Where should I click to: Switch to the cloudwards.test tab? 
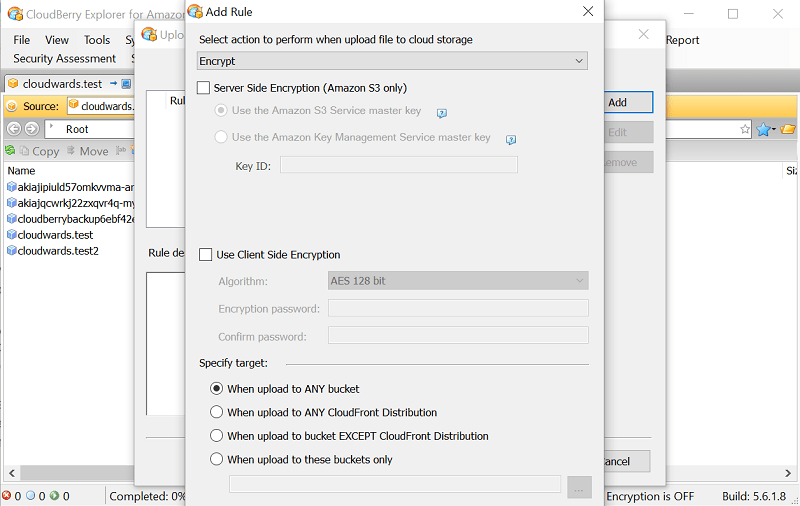(x=62, y=84)
